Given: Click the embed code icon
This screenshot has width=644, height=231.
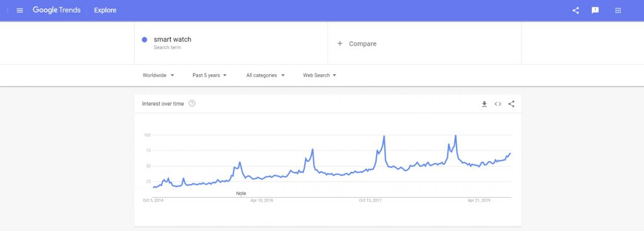Looking at the screenshot, I should click(498, 104).
